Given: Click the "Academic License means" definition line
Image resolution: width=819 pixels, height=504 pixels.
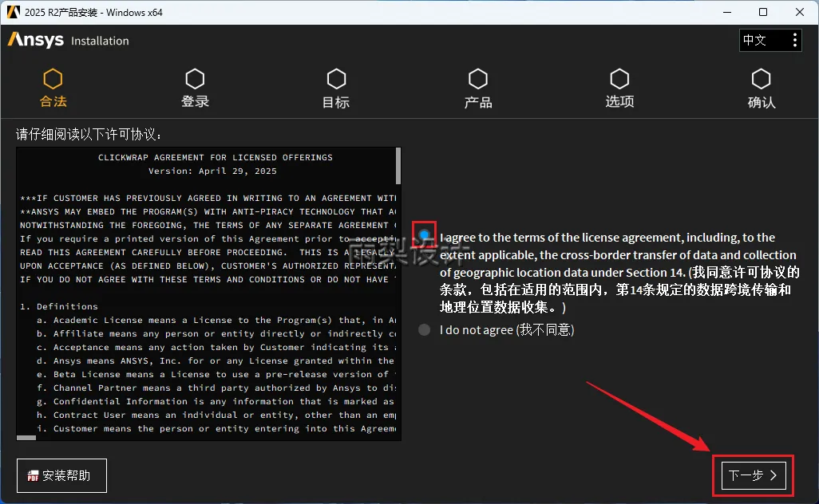Looking at the screenshot, I should [x=217, y=320].
